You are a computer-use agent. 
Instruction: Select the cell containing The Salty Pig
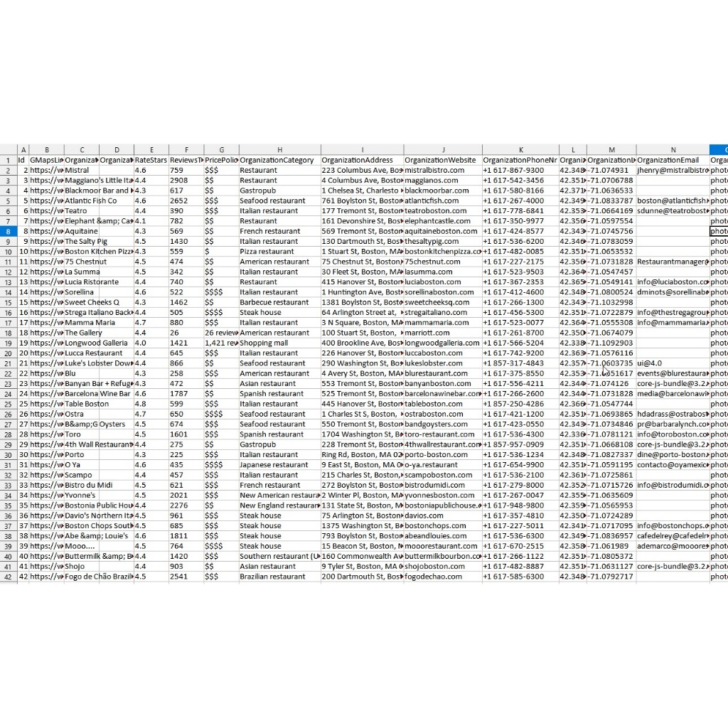click(x=86, y=242)
